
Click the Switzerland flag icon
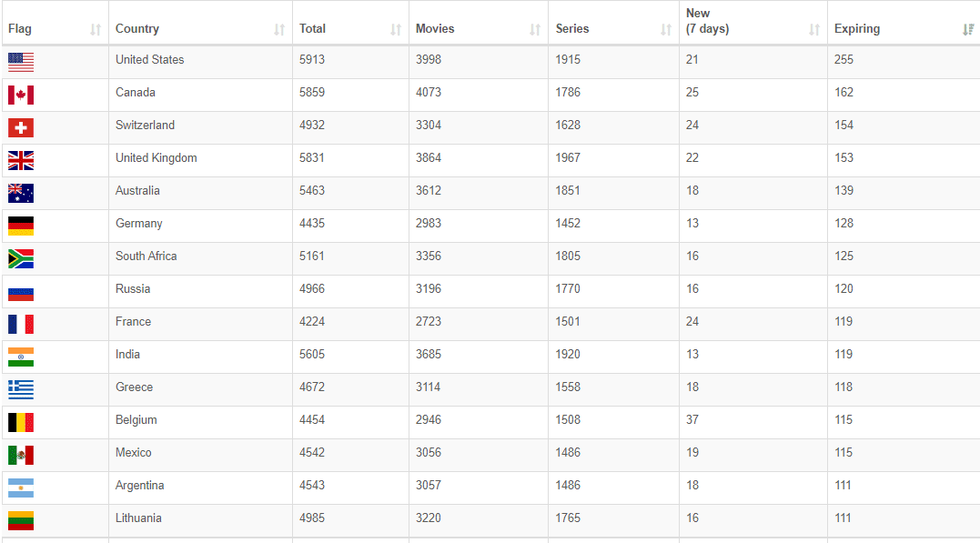[21, 127]
